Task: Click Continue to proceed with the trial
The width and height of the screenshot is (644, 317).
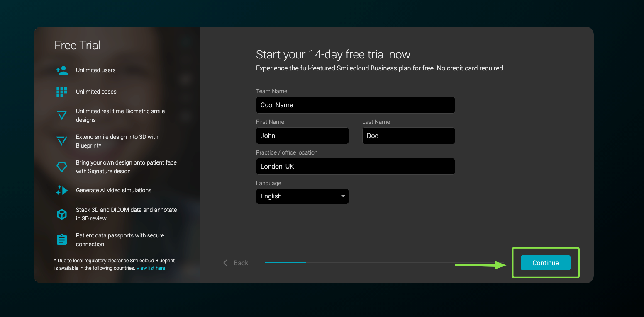Action: (x=546, y=263)
